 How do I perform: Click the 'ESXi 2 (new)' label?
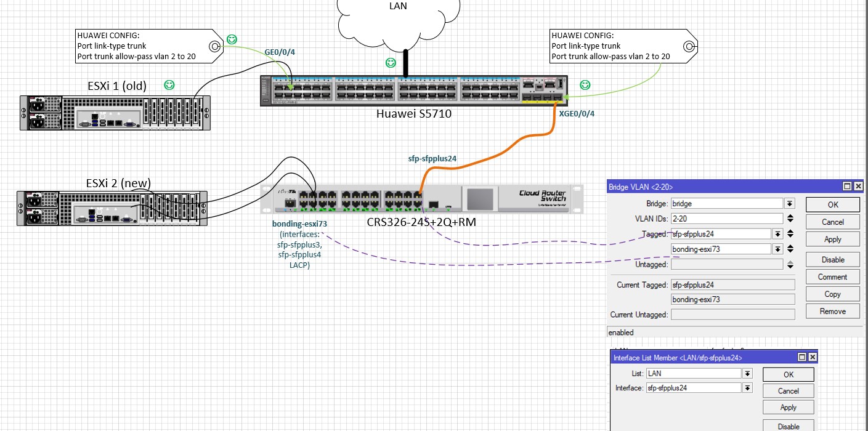[117, 183]
